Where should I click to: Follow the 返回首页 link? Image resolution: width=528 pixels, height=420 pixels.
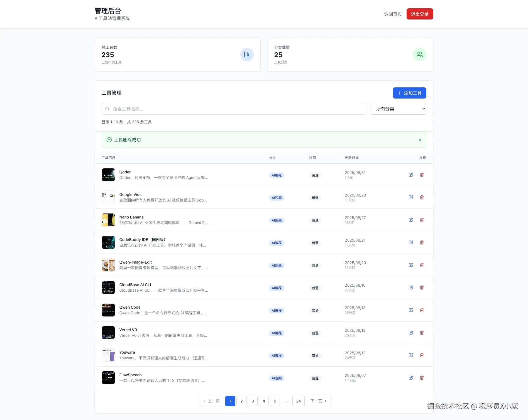[393, 14]
